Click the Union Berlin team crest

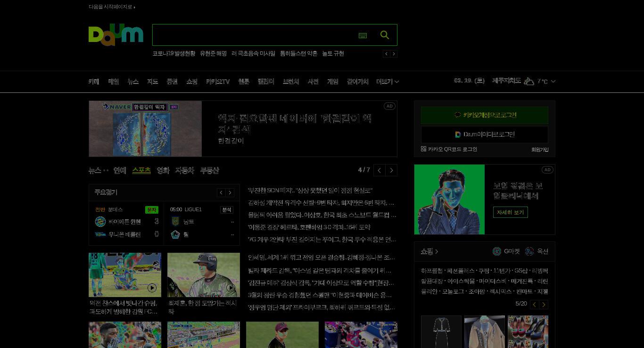tap(100, 234)
